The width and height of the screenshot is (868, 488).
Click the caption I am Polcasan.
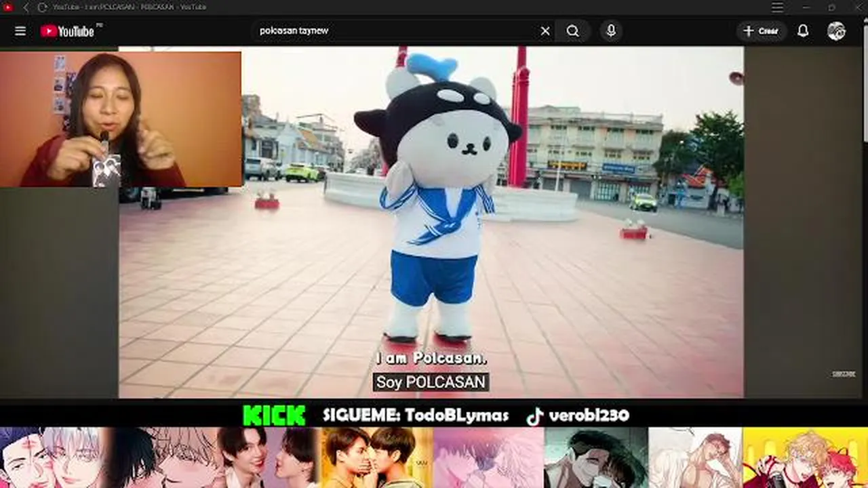[431, 358]
